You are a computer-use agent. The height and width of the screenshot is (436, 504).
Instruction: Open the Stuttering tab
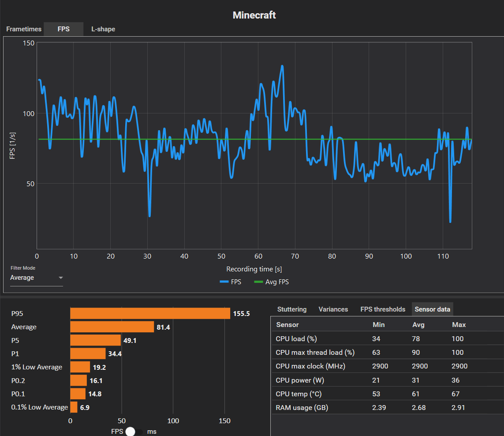pyautogui.click(x=292, y=309)
